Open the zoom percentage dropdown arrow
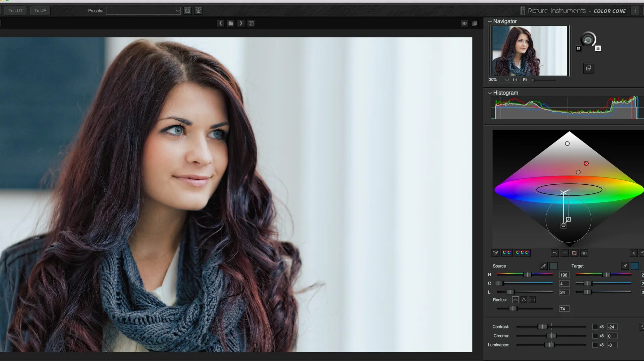 [507, 80]
